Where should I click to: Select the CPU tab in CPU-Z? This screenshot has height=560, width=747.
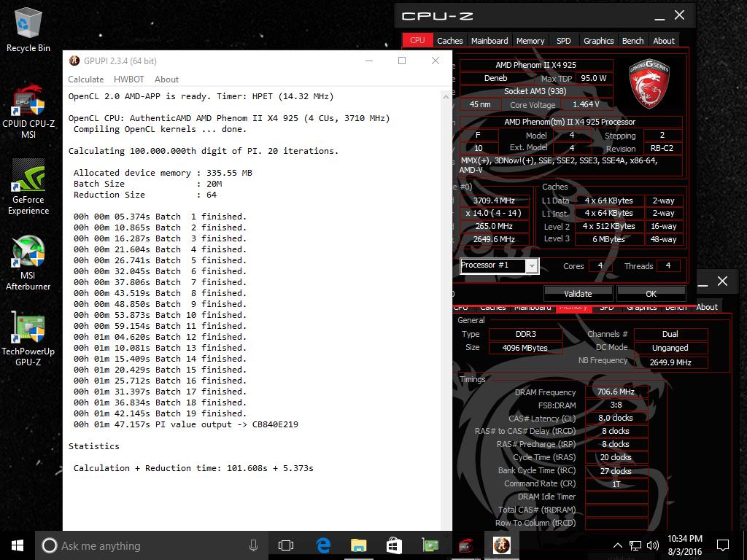coord(417,41)
